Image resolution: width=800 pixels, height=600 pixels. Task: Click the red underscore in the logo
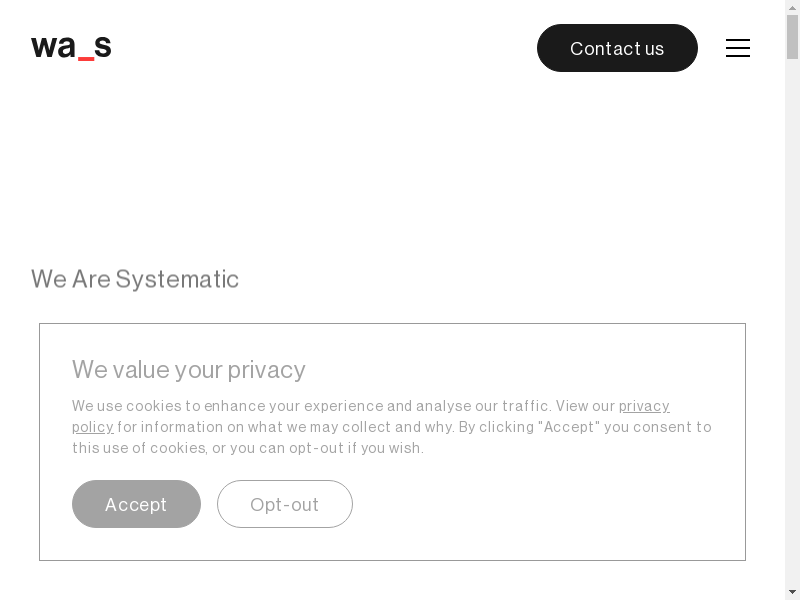click(x=86, y=58)
